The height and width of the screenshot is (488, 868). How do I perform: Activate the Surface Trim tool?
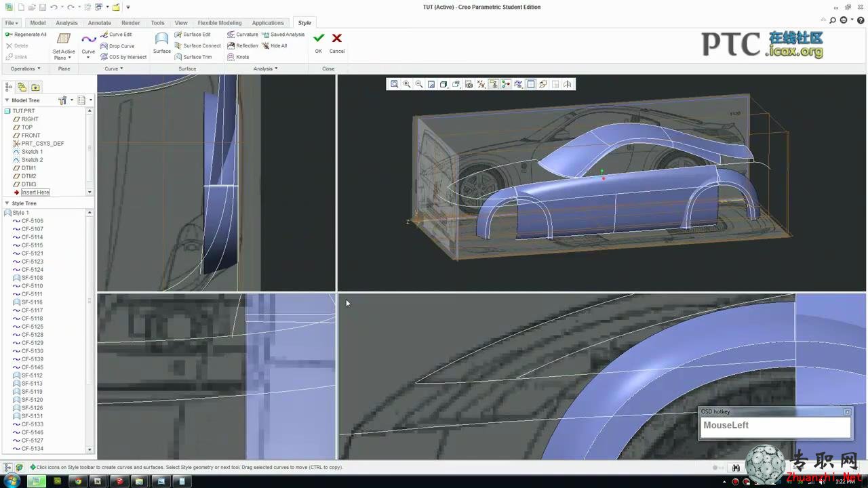tap(193, 57)
